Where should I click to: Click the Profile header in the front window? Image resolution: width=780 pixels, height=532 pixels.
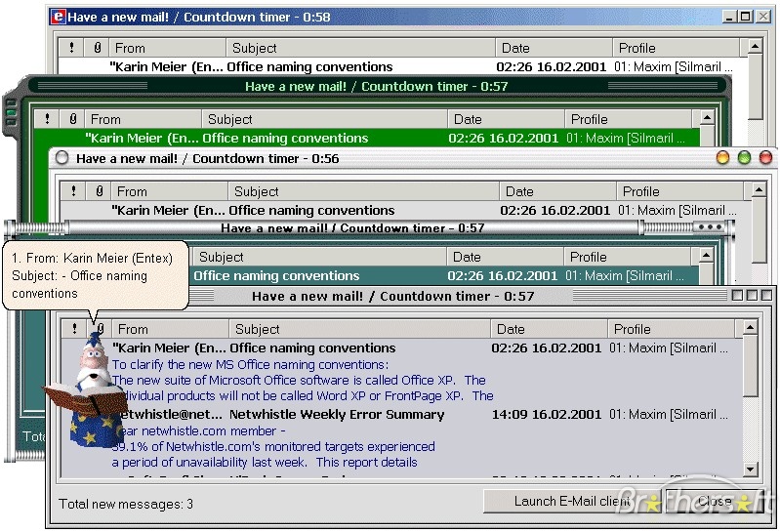coord(671,329)
